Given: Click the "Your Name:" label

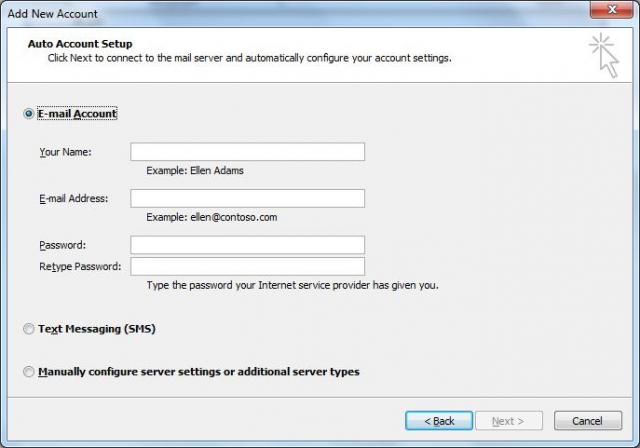Looking at the screenshot, I should [x=65, y=152].
